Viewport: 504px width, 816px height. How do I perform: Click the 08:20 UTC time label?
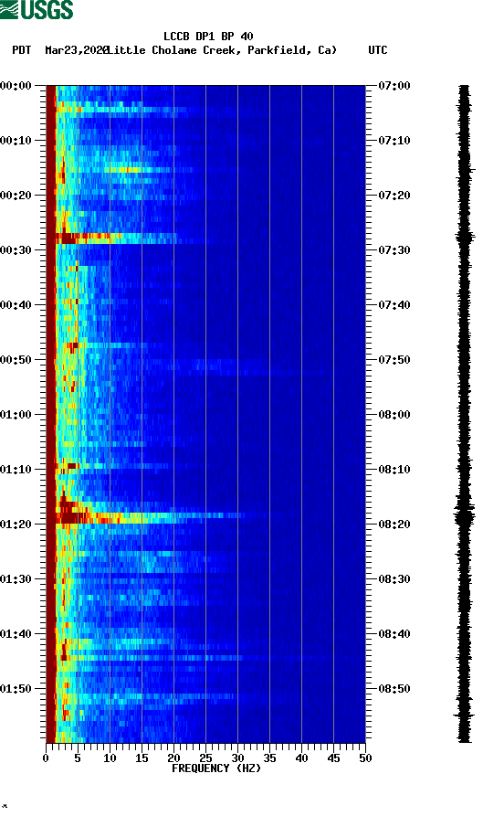pos(394,525)
